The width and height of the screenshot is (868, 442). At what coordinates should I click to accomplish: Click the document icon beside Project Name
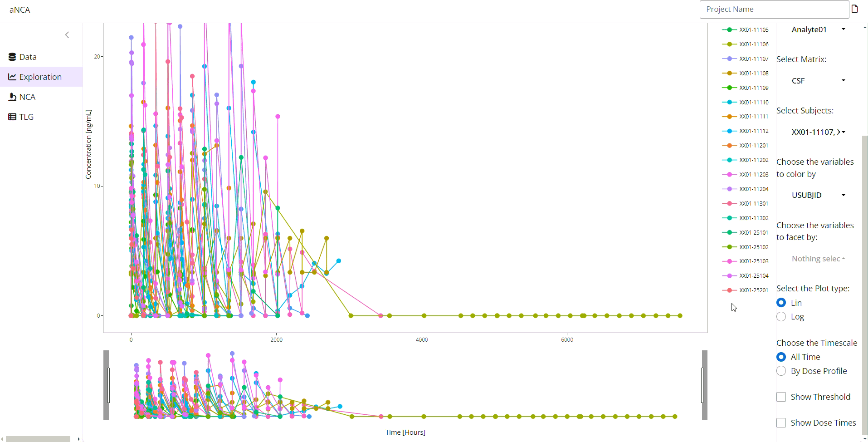click(855, 9)
